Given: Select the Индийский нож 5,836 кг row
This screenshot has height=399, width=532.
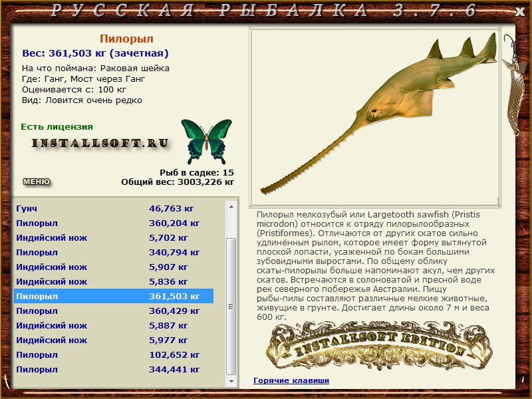Looking at the screenshot, I should 114,281.
